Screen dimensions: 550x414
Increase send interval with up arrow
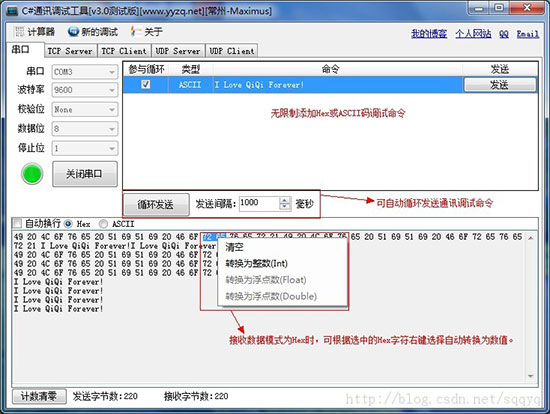pyautogui.click(x=284, y=200)
